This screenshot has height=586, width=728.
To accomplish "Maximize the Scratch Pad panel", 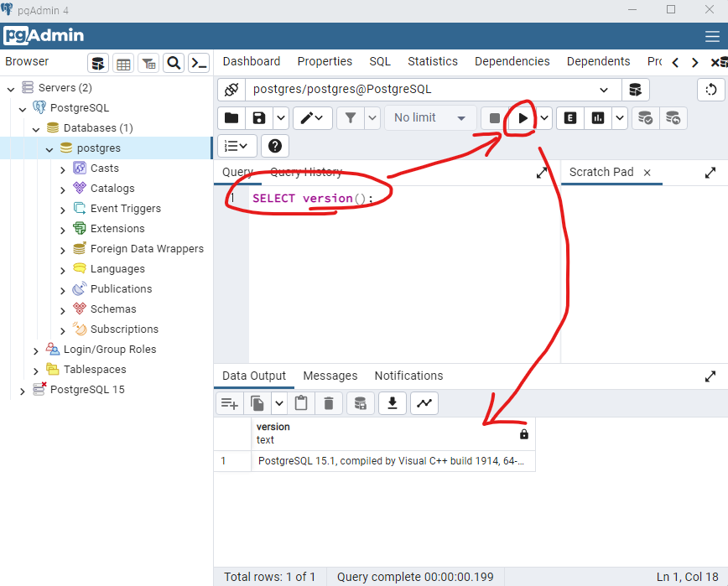I will (x=710, y=173).
